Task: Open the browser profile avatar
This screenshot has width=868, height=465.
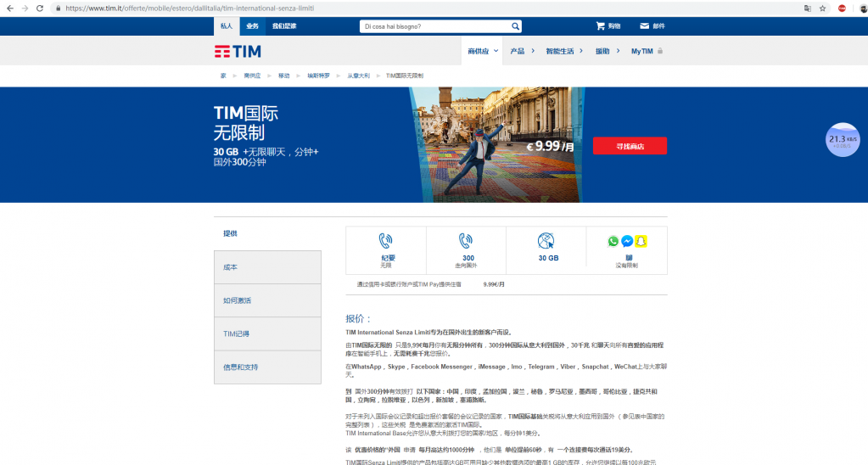Action: point(864,8)
